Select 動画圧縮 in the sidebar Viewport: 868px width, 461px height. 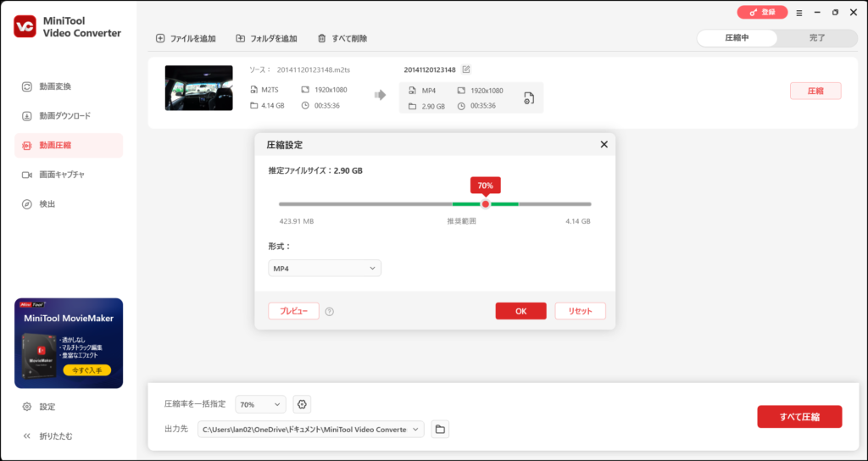(69, 146)
